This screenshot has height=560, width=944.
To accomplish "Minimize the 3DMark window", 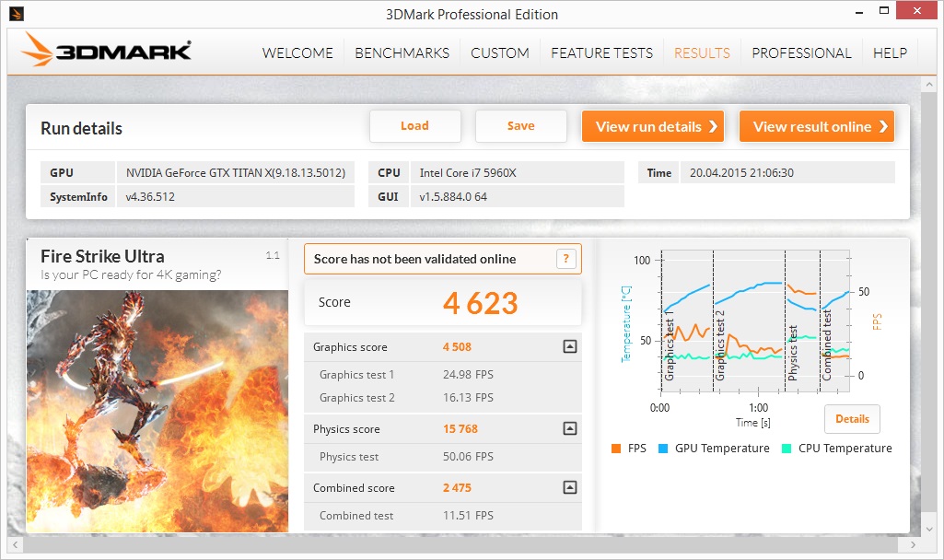I will point(859,11).
